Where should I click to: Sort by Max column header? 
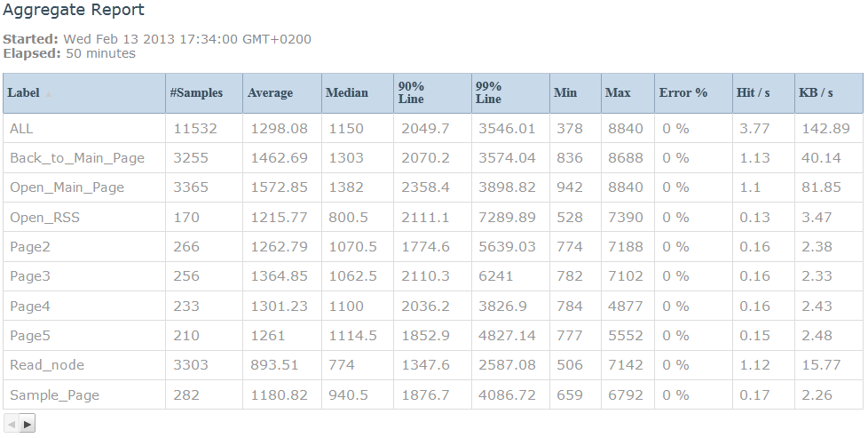(x=627, y=93)
